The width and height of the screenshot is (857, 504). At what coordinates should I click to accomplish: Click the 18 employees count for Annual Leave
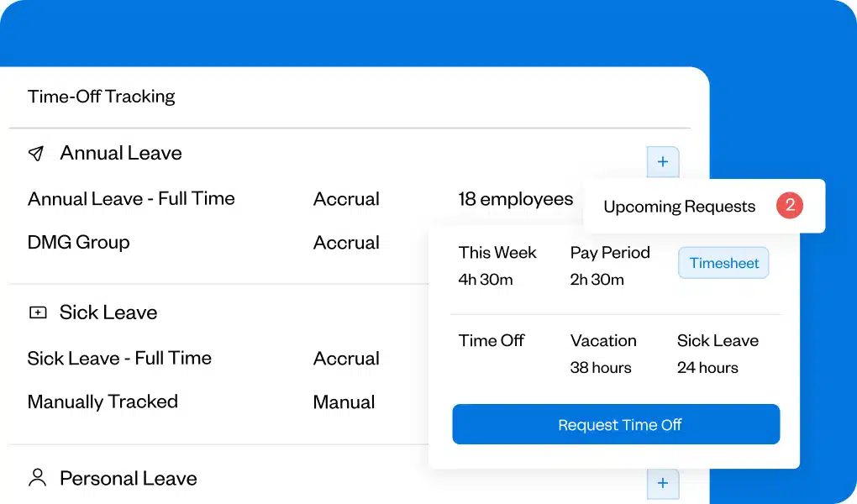pyautogui.click(x=516, y=199)
